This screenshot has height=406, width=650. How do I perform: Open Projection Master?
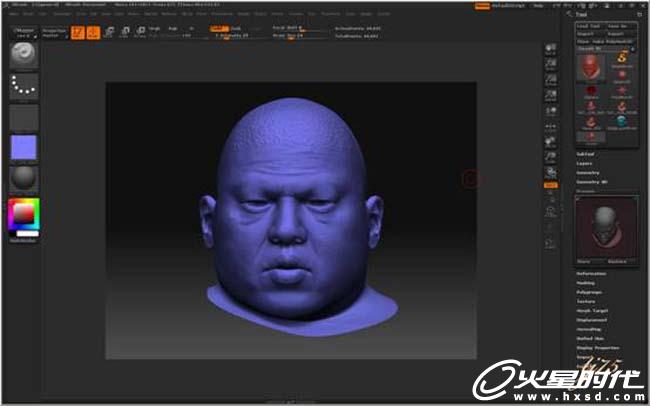[55, 33]
